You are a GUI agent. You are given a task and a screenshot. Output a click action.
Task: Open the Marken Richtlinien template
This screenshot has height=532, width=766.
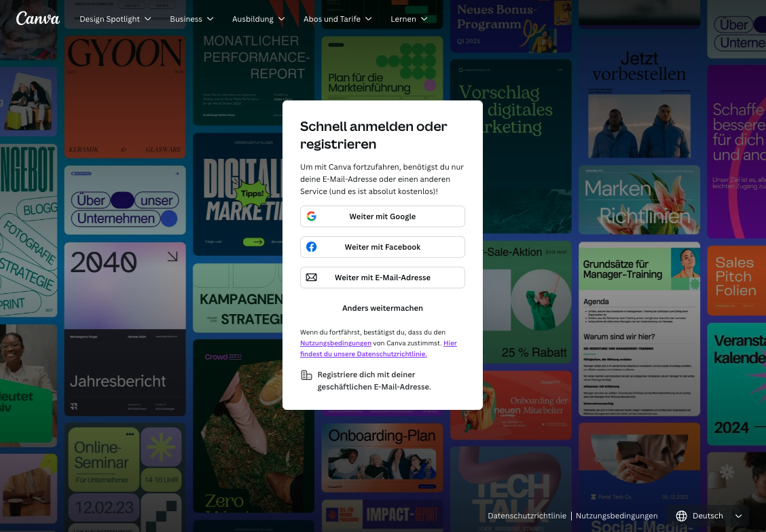(x=639, y=200)
